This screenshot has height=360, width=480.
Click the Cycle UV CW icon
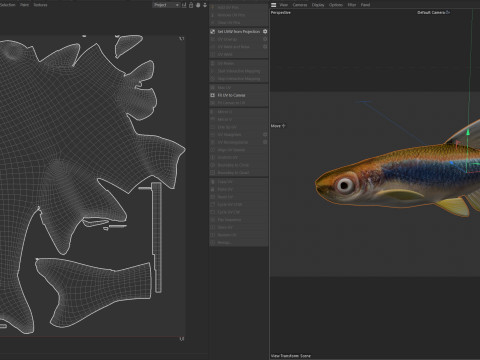[212, 212]
